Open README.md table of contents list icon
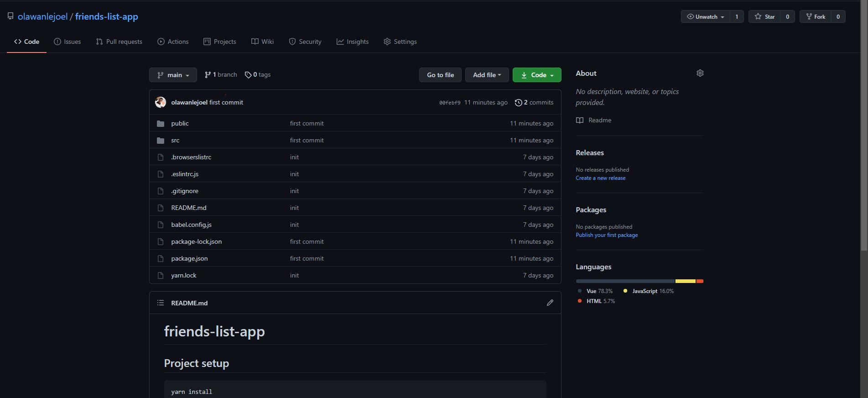Screen dimensions: 868x398 (161, 303)
